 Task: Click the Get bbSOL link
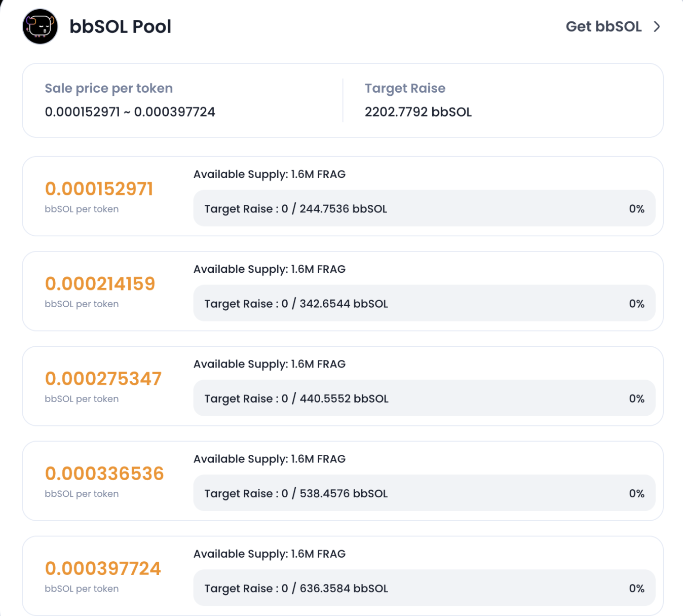603,26
